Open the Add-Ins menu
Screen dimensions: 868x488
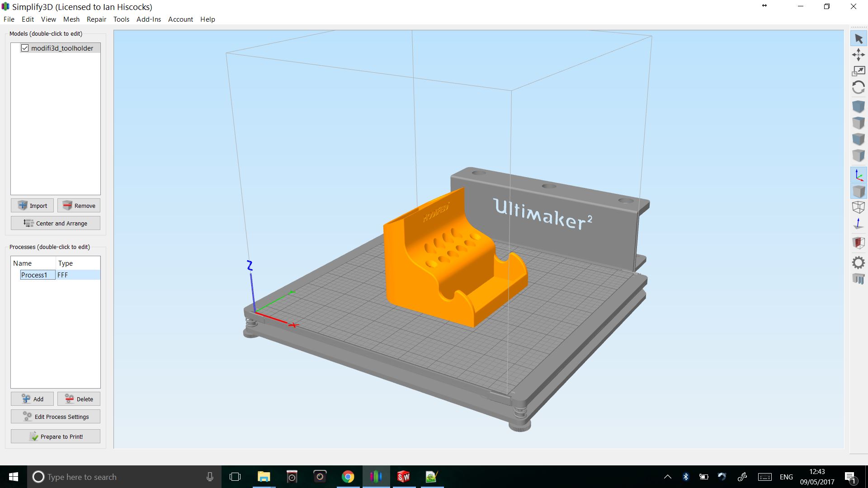pyautogui.click(x=148, y=19)
